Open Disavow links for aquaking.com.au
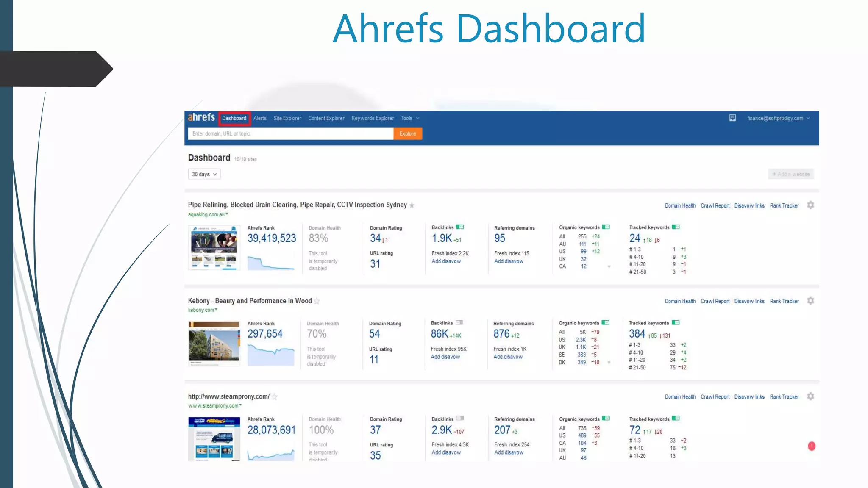Image resolution: width=868 pixels, height=488 pixels. [x=749, y=205]
